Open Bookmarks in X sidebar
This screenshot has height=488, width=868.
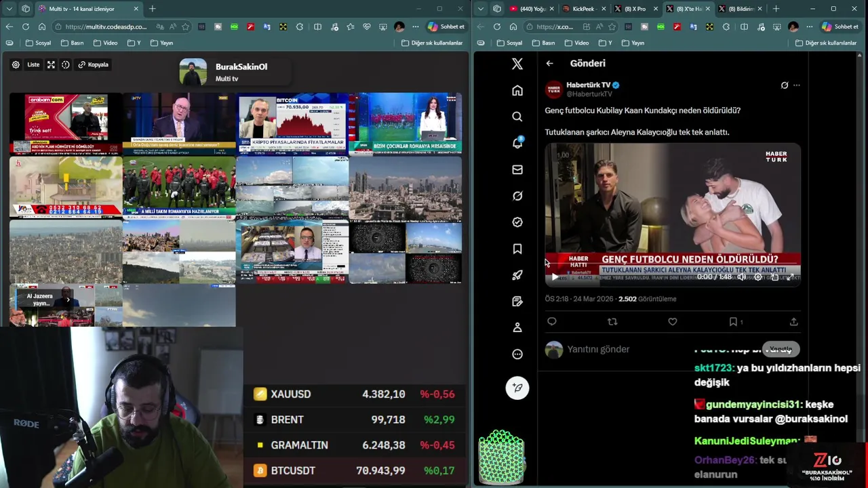point(517,249)
